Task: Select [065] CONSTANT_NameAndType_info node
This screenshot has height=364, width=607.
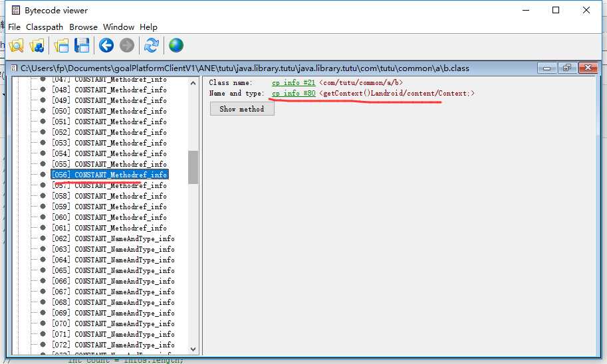Action: pos(113,270)
